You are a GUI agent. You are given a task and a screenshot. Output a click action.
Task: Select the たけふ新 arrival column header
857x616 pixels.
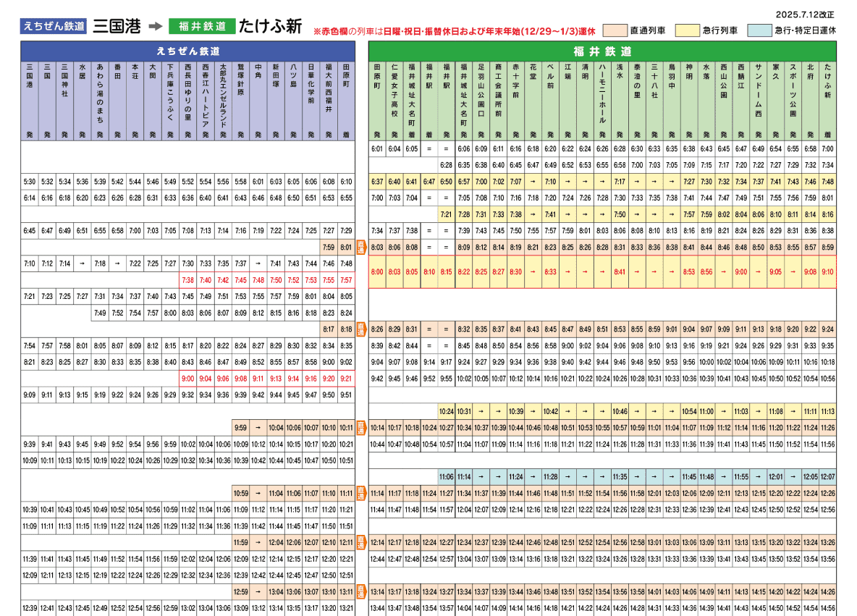coord(827,93)
